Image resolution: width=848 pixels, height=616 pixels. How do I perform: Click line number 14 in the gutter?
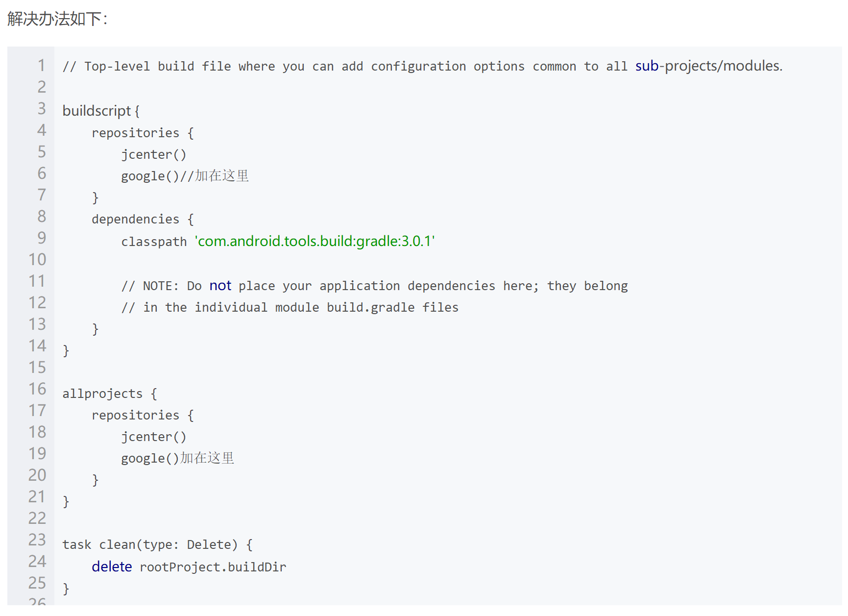[37, 346]
